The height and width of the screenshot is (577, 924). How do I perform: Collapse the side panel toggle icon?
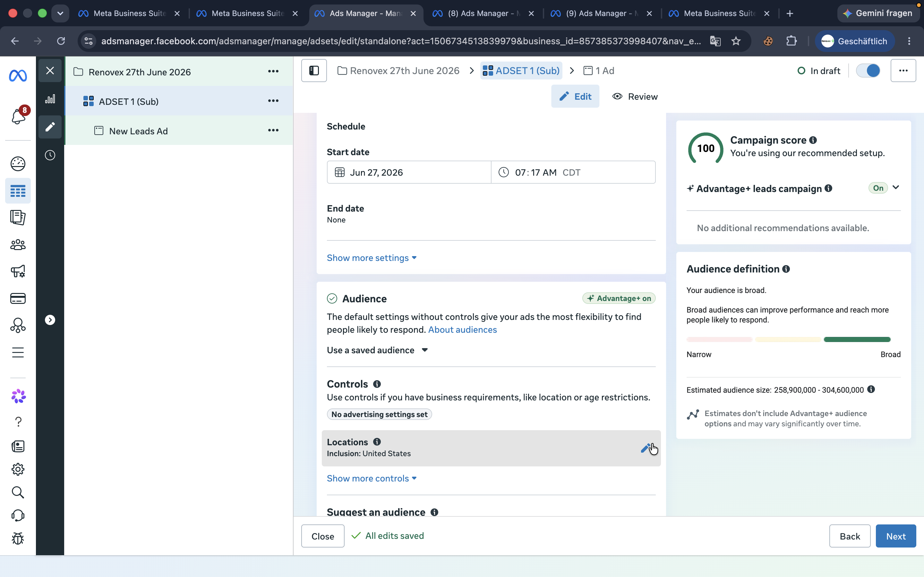(314, 71)
